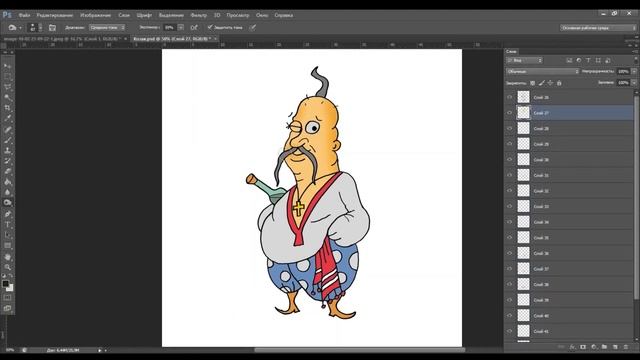Create a new layer group
This screenshot has width=640, height=360.
coord(604,347)
